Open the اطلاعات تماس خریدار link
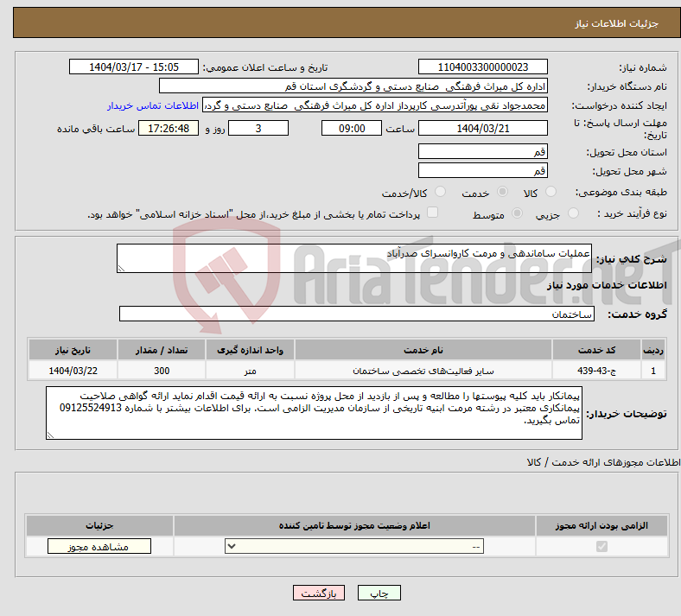Image resolution: width=681 pixels, height=616 pixels. point(153,105)
